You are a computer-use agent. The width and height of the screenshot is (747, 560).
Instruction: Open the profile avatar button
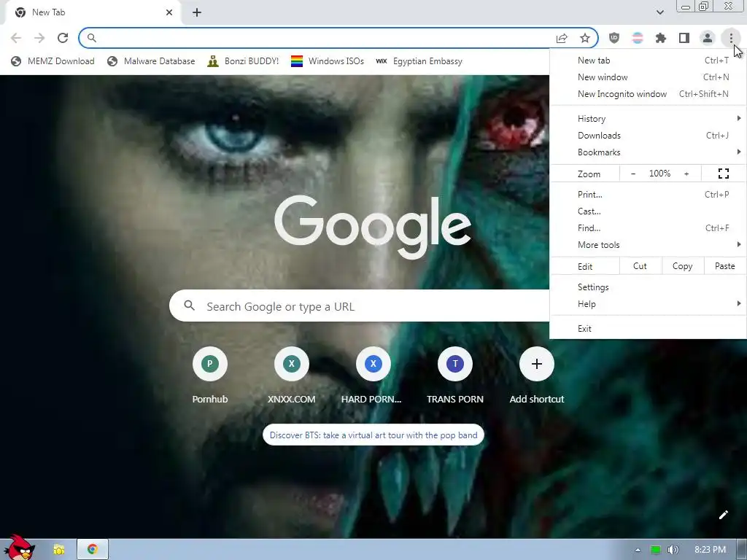[x=708, y=38]
